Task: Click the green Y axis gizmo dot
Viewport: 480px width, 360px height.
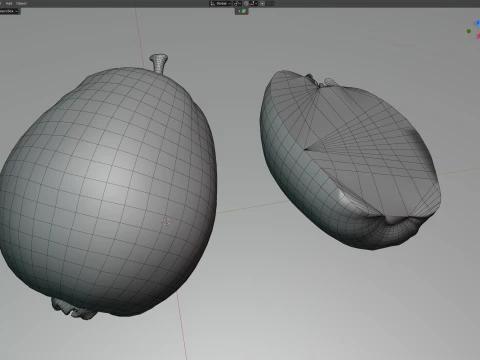Action: coord(469,31)
